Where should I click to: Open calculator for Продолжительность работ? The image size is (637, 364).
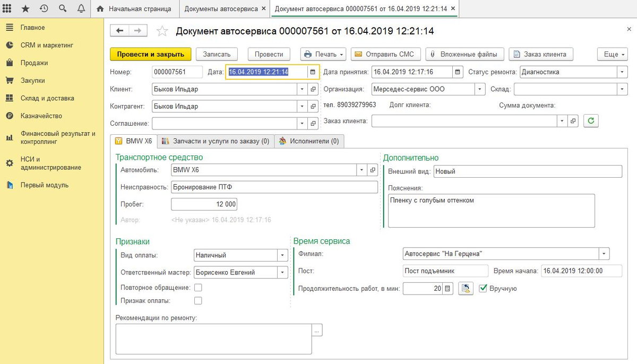click(447, 289)
